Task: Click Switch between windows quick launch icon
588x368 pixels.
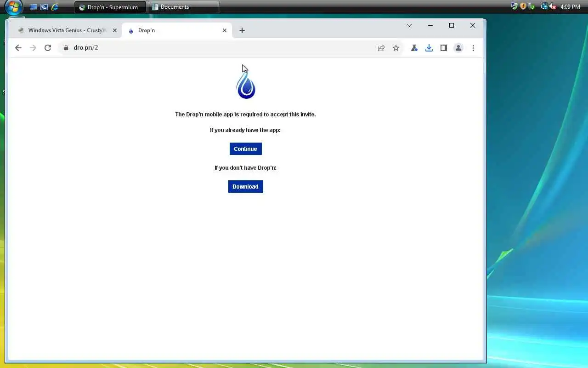Action: tap(44, 7)
